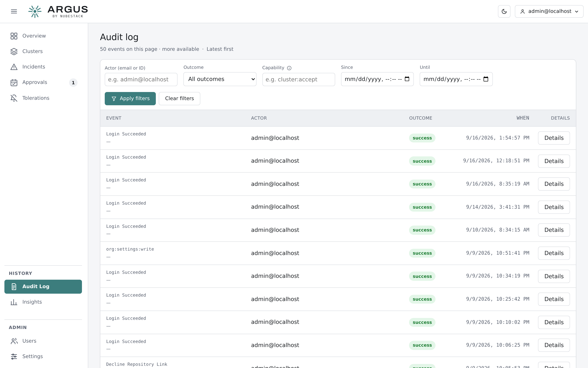The width and height of the screenshot is (588, 368).
Task: Click the Insights bar chart icon
Action: pos(14,302)
